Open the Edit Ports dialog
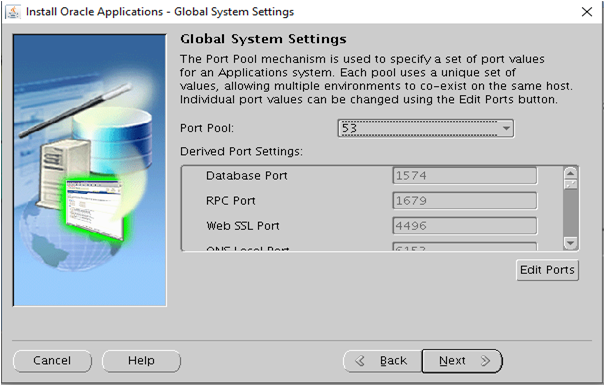 [x=547, y=270]
